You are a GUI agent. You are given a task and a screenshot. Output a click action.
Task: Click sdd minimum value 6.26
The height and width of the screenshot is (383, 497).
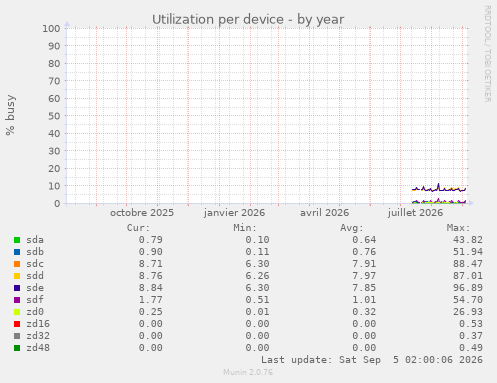[x=257, y=276]
